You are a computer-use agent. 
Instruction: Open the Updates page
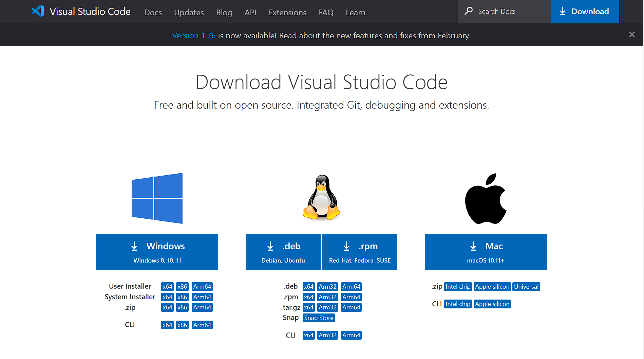(x=189, y=13)
